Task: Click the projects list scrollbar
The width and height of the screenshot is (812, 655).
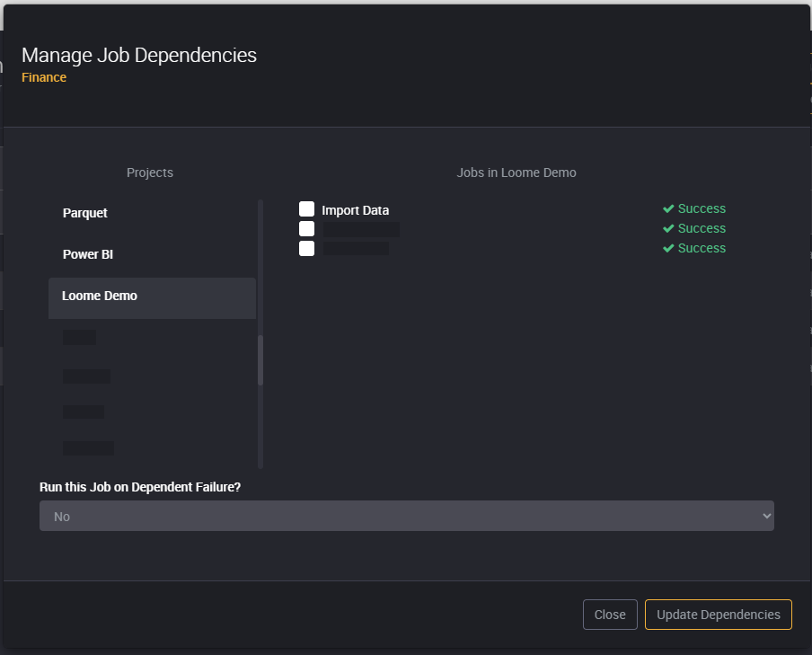Action: coord(260,360)
